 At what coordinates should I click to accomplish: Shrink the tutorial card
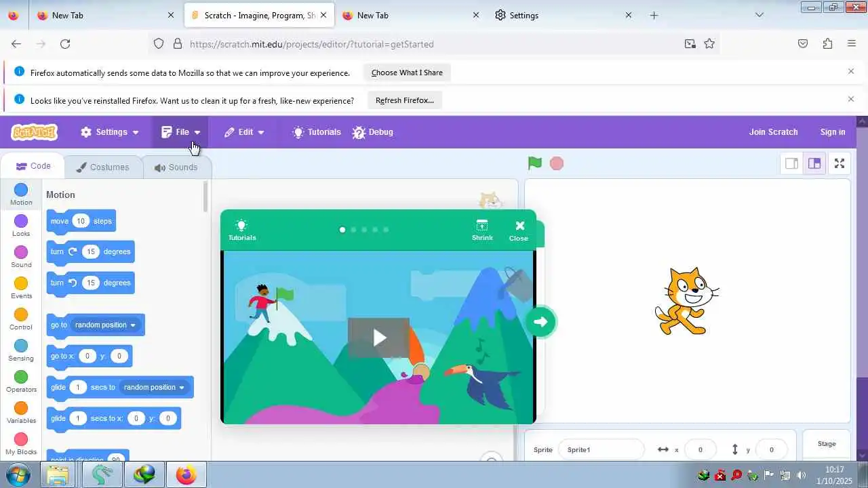[x=482, y=230]
